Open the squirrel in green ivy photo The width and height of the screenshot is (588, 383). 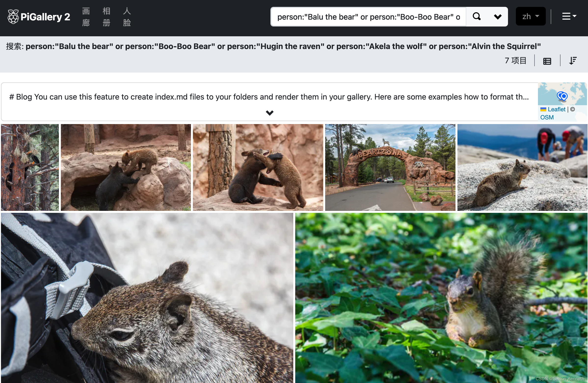441,298
